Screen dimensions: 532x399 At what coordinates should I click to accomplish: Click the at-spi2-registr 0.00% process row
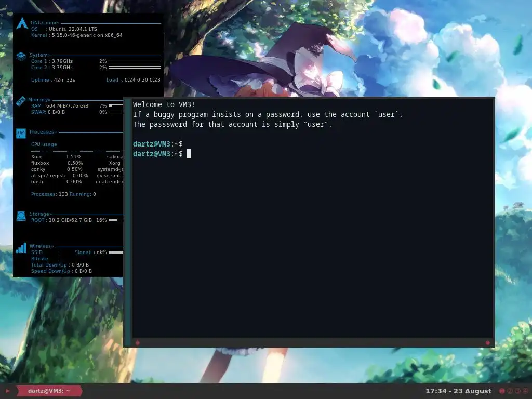59,176
